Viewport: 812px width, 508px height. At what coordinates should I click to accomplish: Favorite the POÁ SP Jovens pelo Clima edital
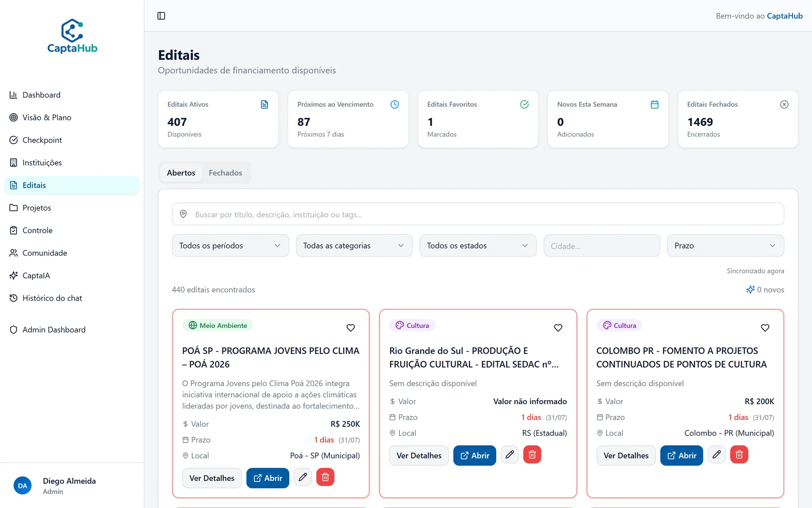351,328
